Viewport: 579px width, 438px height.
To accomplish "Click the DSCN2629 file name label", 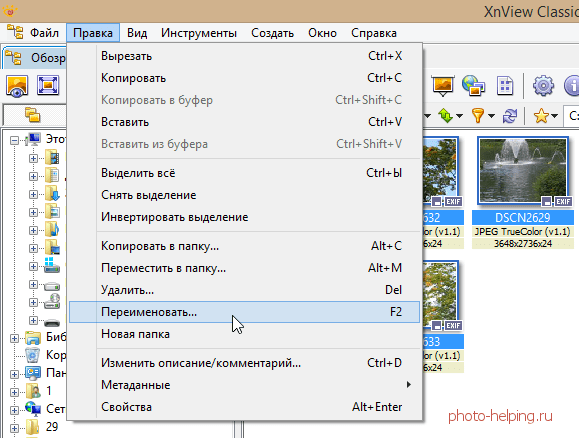I will click(523, 218).
